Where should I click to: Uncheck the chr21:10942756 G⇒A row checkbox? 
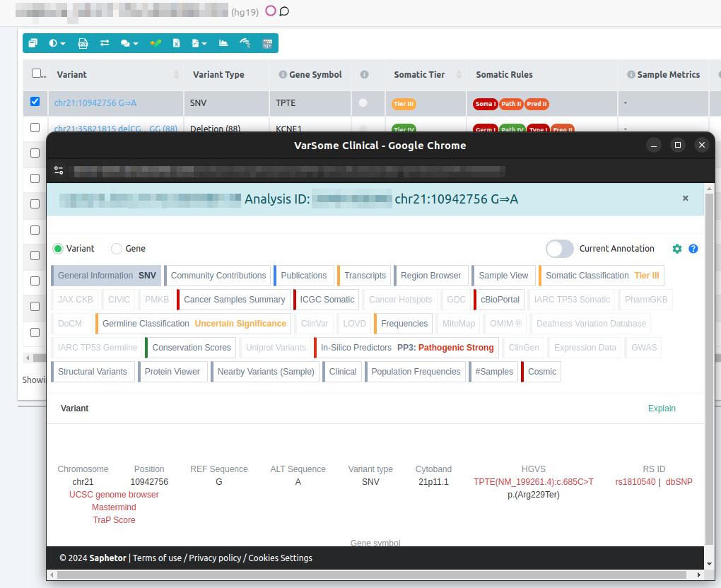(x=35, y=102)
